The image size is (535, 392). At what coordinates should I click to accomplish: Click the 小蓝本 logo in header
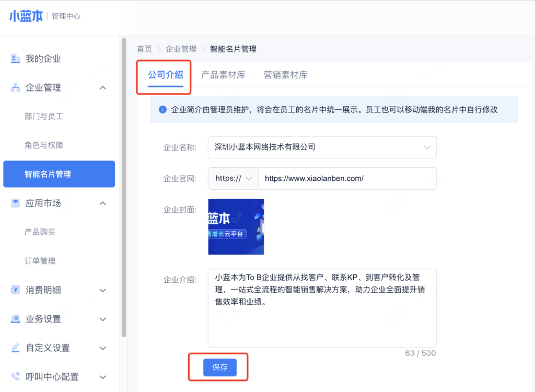click(26, 16)
